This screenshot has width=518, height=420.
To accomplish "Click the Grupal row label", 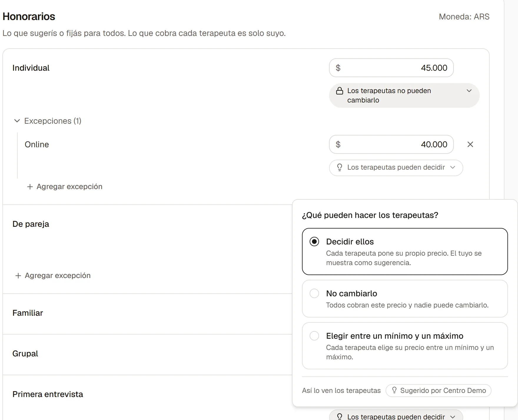I will (x=25, y=354).
